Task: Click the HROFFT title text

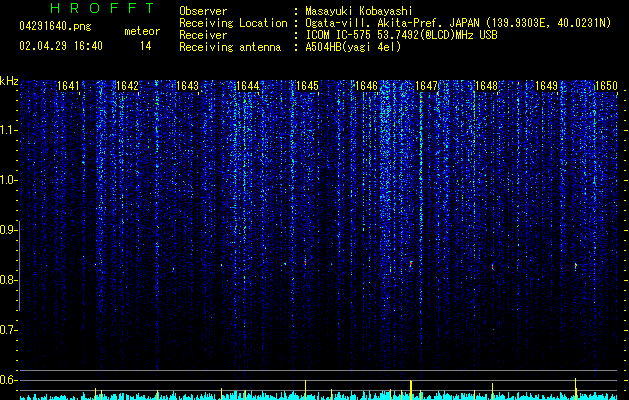Action: pyautogui.click(x=102, y=8)
